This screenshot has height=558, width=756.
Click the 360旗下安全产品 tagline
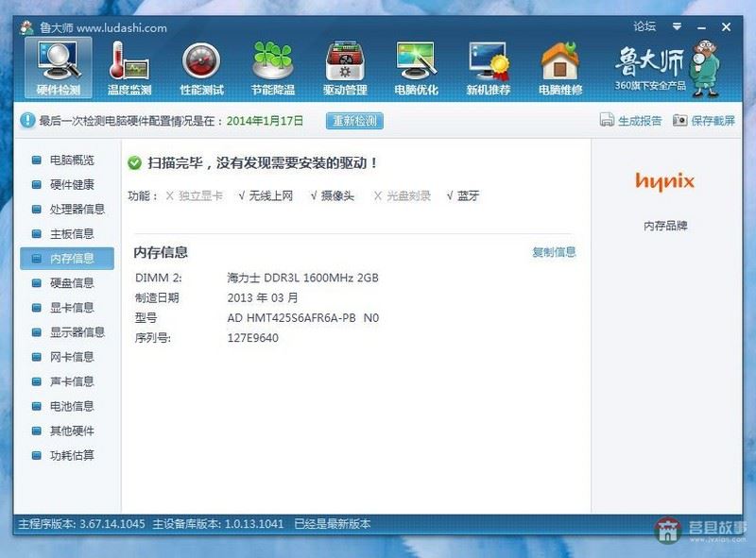coord(650,85)
